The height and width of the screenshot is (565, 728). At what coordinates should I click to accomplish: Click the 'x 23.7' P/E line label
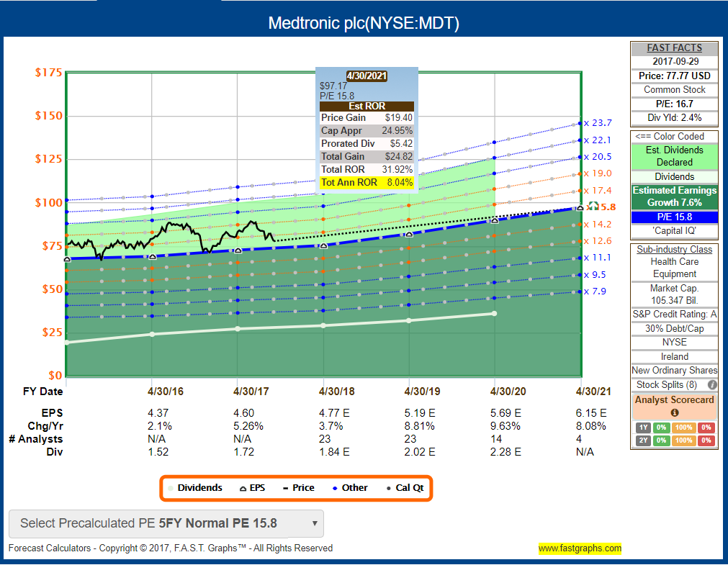click(598, 123)
